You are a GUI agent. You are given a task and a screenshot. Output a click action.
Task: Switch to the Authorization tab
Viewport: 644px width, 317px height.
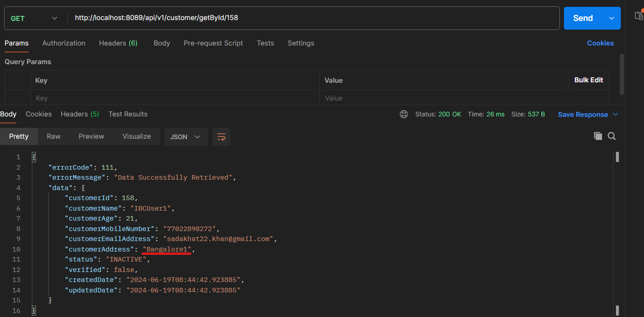pos(64,43)
